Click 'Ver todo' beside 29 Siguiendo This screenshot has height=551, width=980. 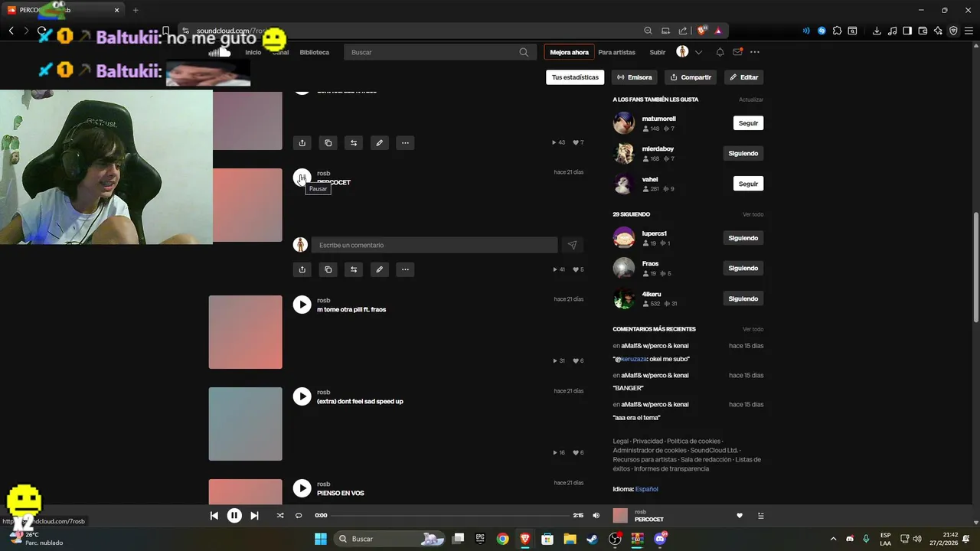753,214
